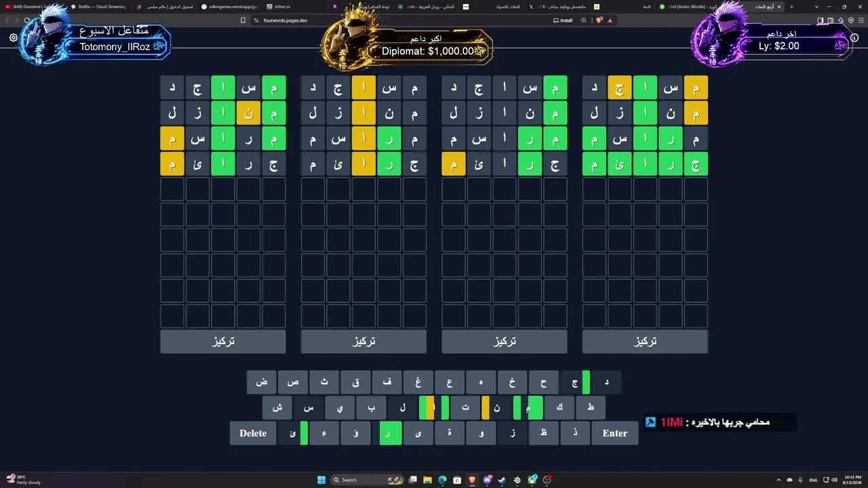Tap the ل key on the keyboard
This screenshot has width=868, height=488.
pos(403,408)
